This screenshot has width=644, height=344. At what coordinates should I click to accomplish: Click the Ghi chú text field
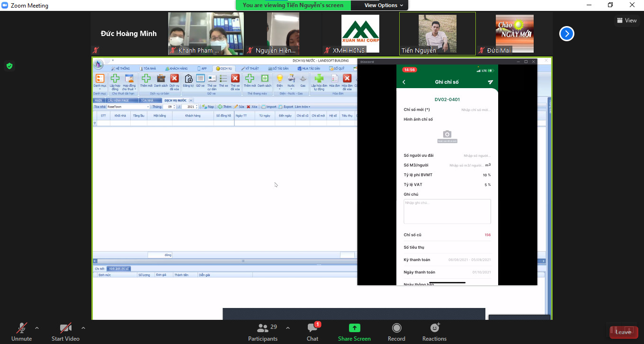point(447,211)
